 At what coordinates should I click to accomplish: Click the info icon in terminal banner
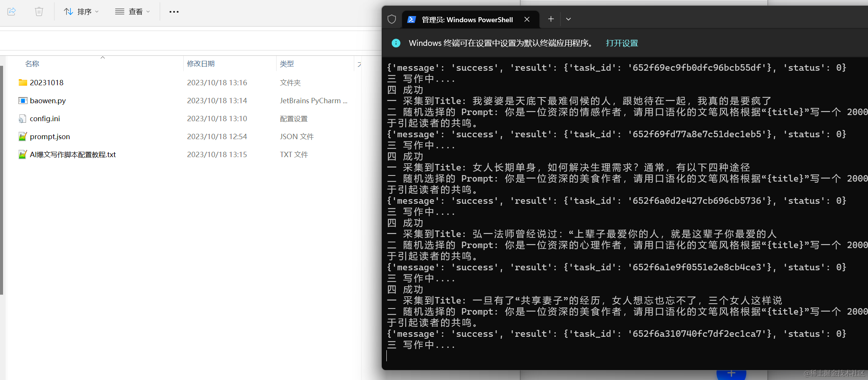click(396, 43)
